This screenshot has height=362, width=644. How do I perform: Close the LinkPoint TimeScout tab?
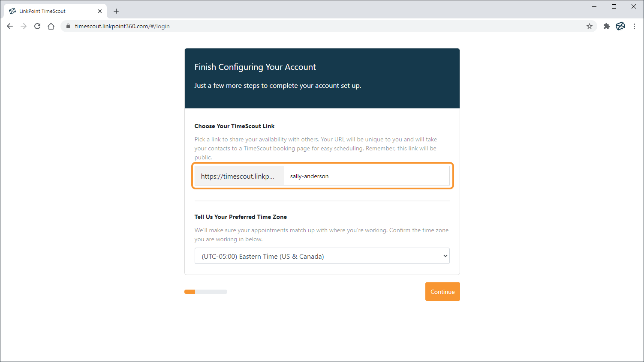point(100,11)
